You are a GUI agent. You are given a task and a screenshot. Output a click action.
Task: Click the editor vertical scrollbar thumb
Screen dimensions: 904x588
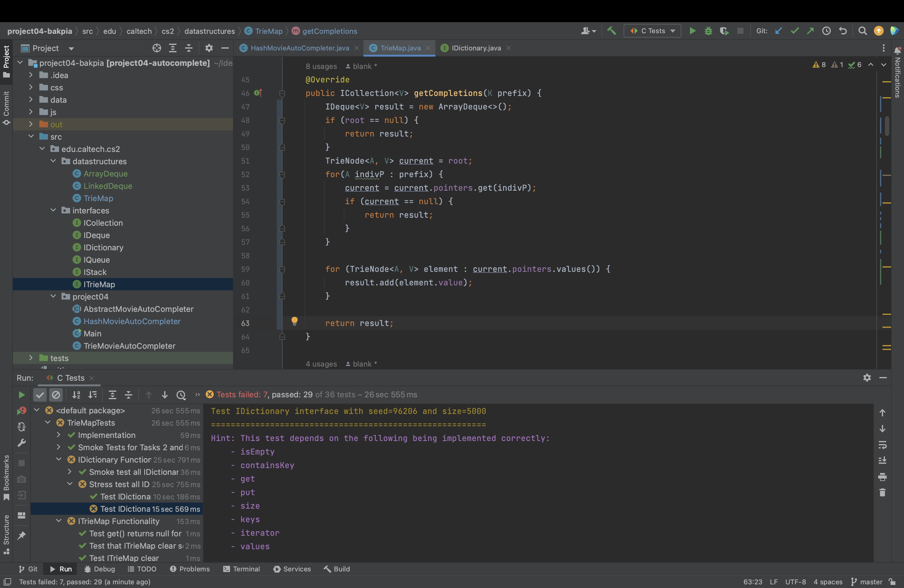[886, 125]
